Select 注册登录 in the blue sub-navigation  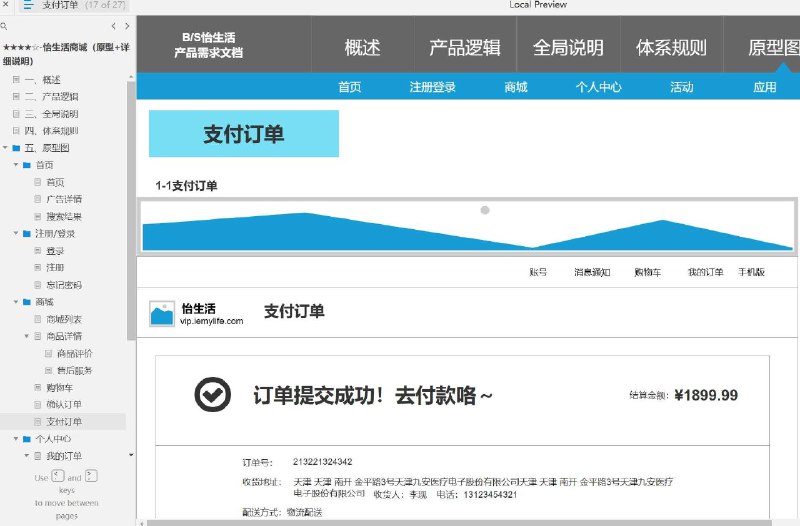(x=432, y=87)
